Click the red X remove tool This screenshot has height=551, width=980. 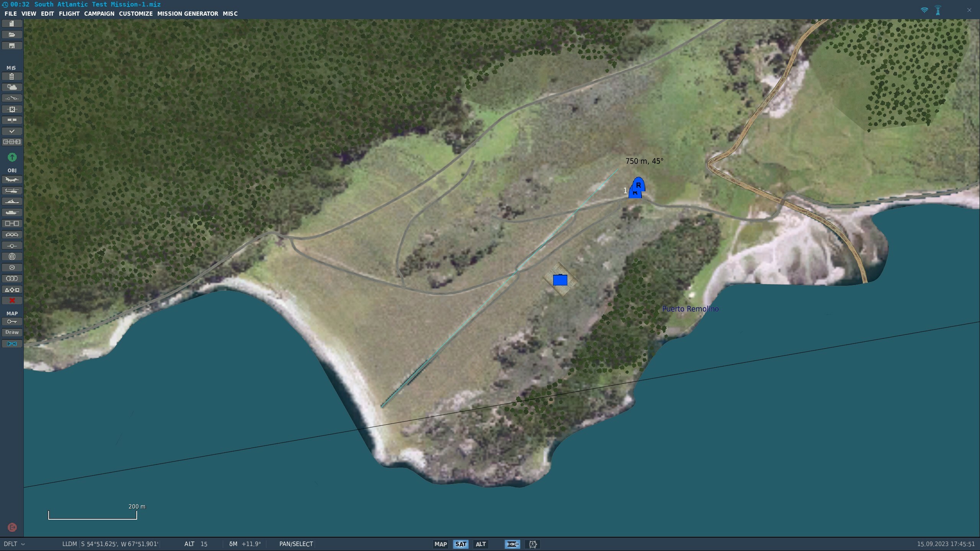tap(12, 301)
